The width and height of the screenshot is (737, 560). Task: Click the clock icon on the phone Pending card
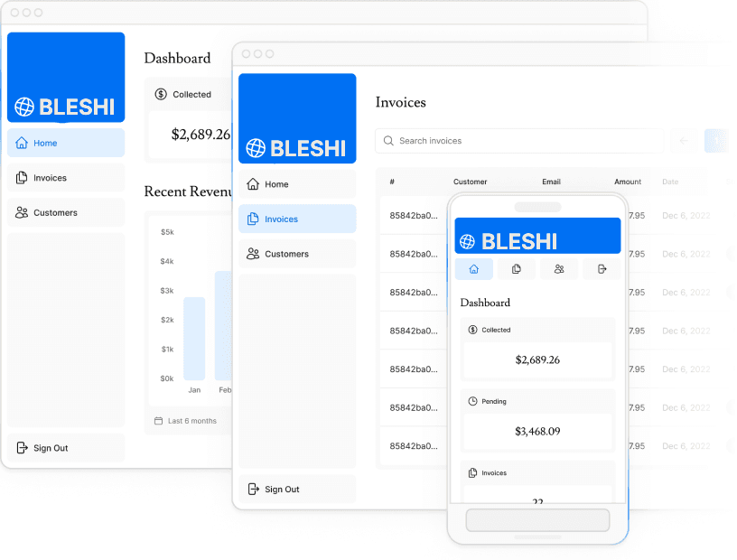[472, 401]
